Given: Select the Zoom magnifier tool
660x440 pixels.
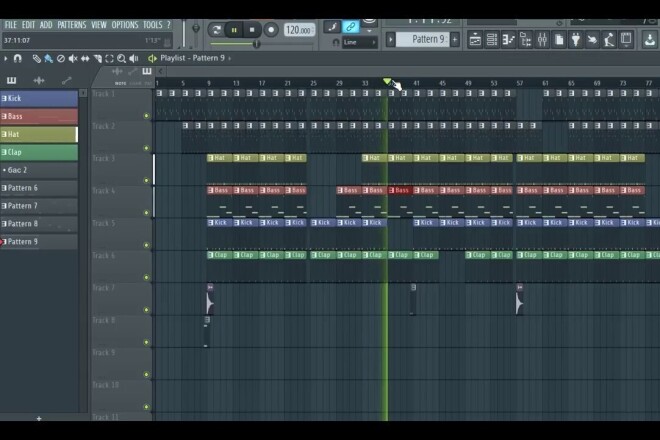Looking at the screenshot, I should point(121,59).
